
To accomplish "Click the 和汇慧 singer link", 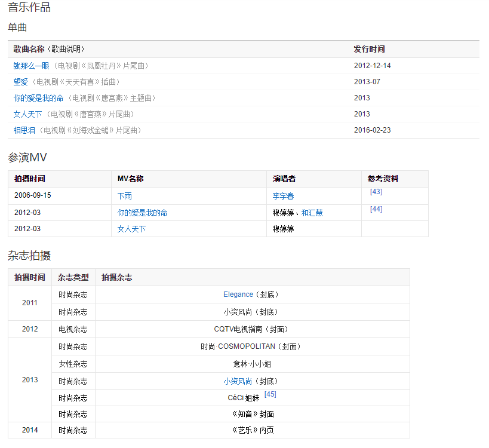I will [x=312, y=213].
